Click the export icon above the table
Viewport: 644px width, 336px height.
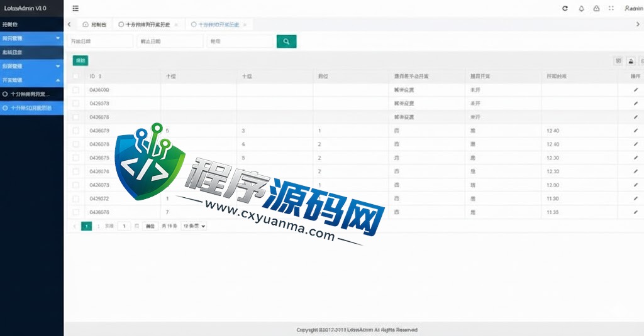point(631,61)
